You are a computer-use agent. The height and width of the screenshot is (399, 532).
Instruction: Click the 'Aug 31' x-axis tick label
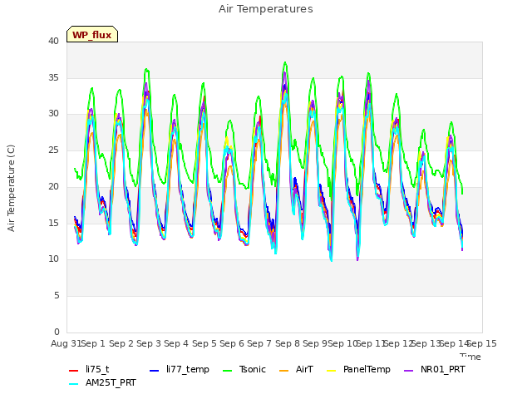66,343
